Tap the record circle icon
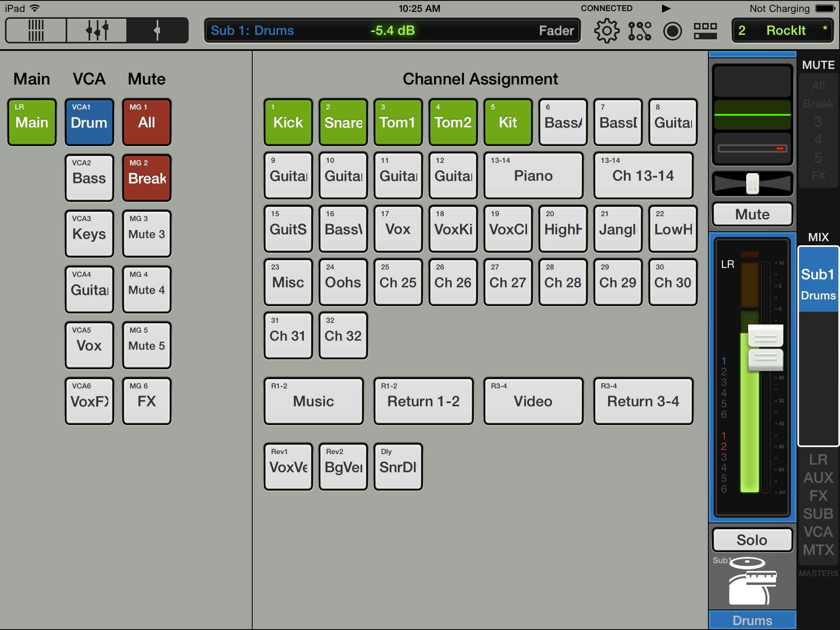 click(672, 31)
